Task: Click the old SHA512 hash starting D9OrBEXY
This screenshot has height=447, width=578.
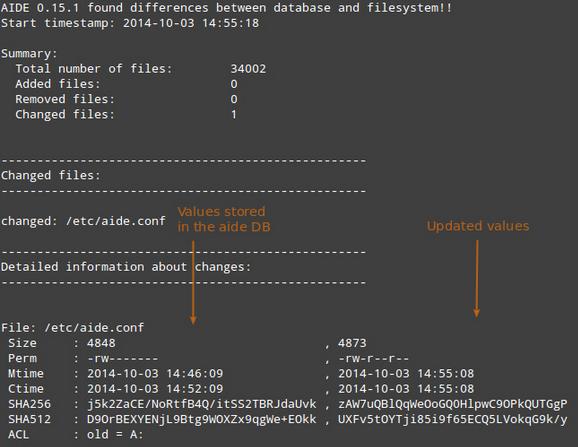Action: click(202, 419)
